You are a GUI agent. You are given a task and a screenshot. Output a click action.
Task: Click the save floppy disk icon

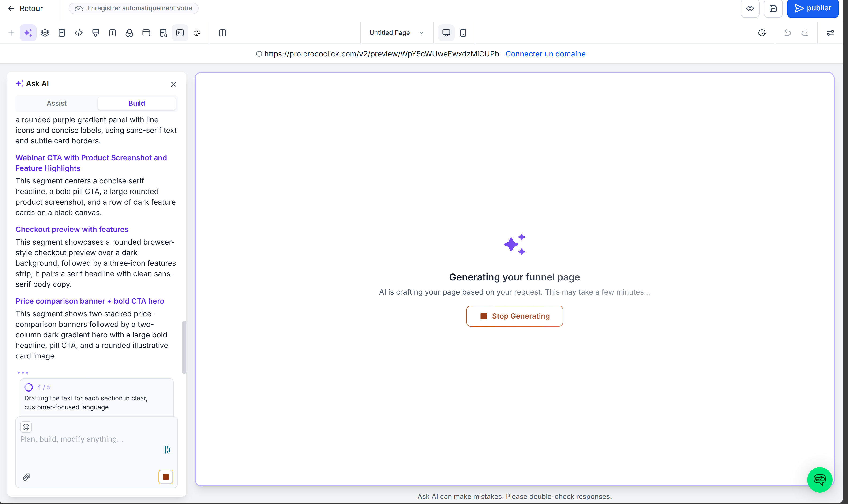(x=773, y=8)
